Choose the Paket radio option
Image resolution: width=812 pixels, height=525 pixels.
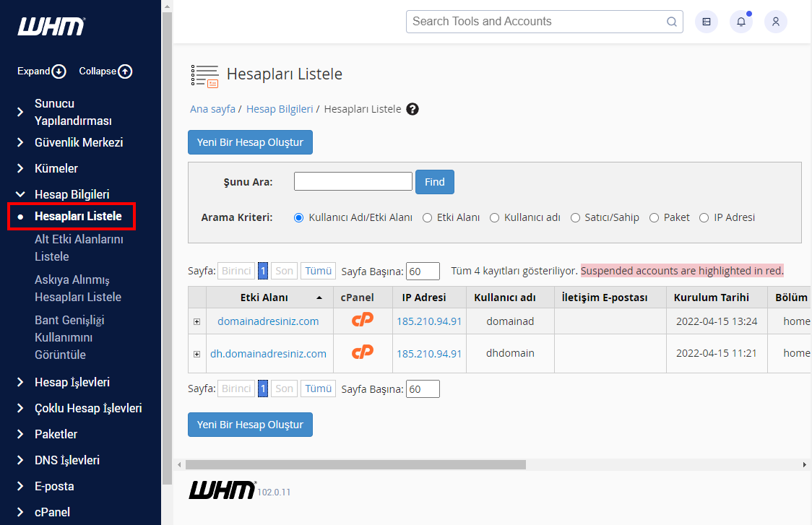pyautogui.click(x=654, y=217)
